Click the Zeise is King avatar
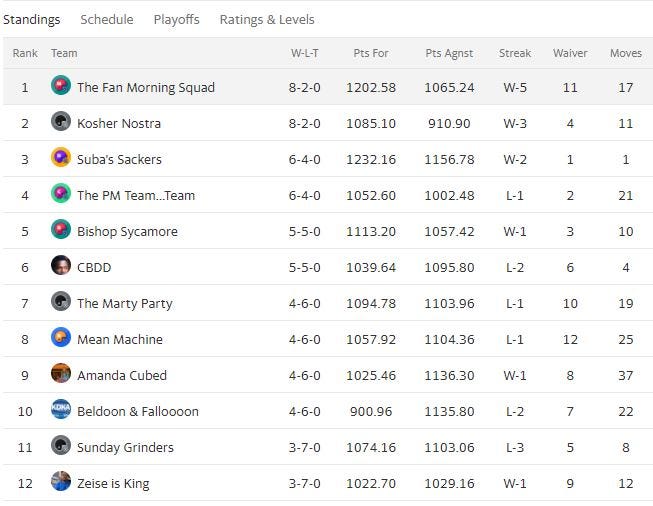The width and height of the screenshot is (653, 506). (61, 482)
